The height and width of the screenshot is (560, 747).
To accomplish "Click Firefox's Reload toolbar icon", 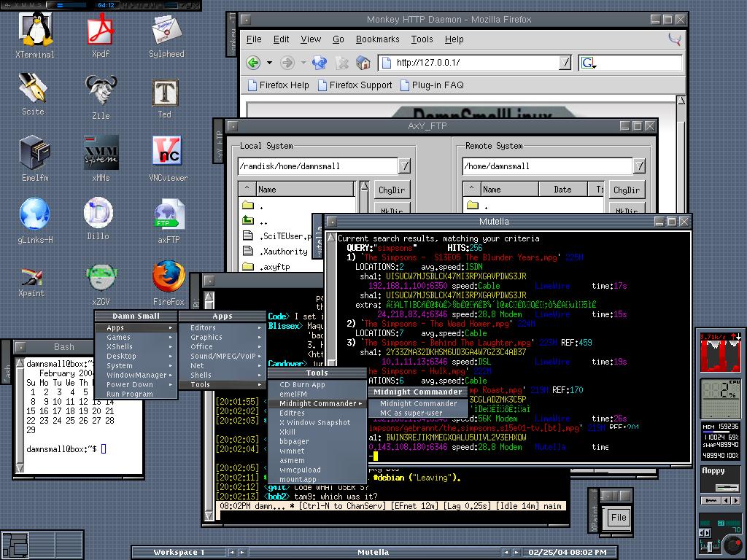I will [320, 63].
